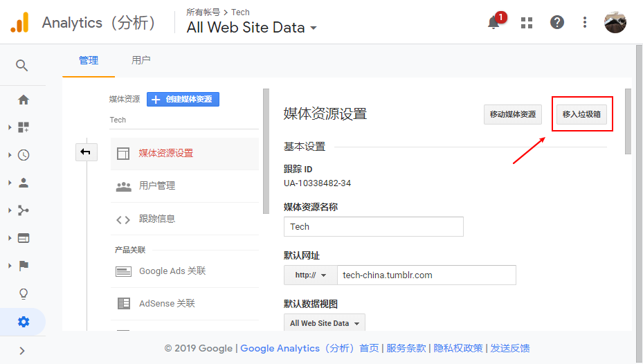Viewport: 643px width, 364px height.
Task: Click the AdSense 关联 icon
Action: pyautogui.click(x=123, y=304)
